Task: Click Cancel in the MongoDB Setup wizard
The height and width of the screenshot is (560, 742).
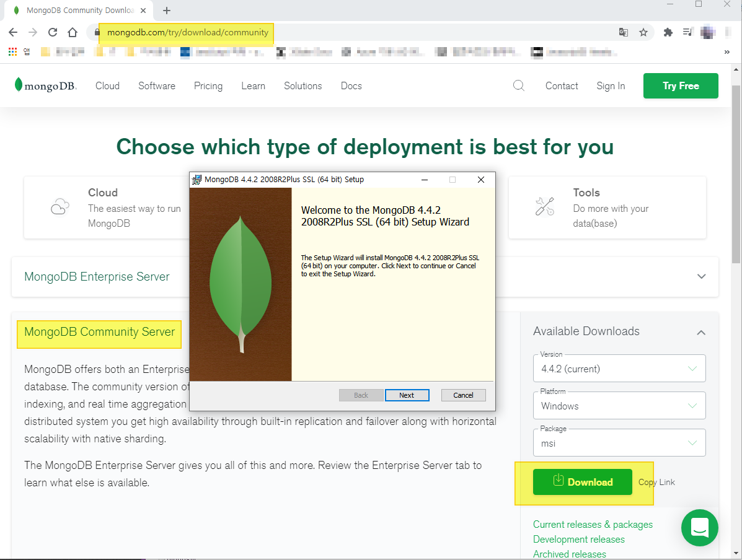Action: pyautogui.click(x=463, y=395)
